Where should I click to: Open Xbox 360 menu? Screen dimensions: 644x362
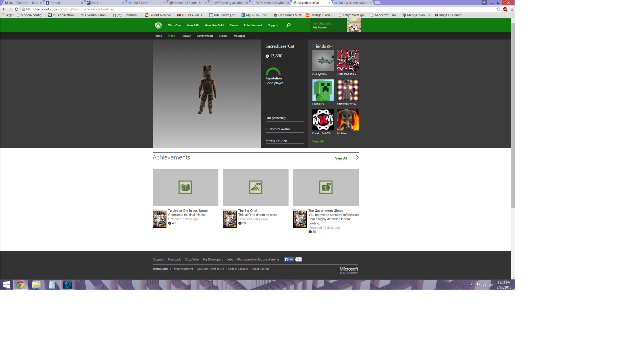tap(192, 25)
